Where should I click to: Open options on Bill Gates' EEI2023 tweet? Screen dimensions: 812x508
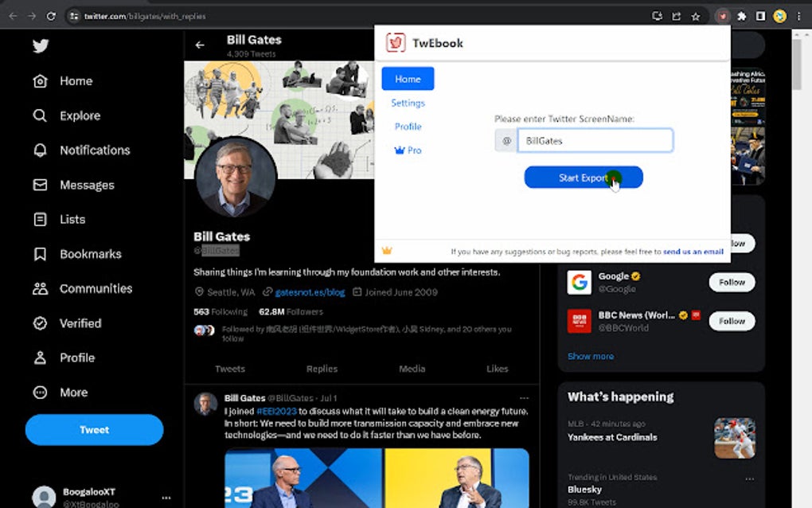(x=524, y=398)
